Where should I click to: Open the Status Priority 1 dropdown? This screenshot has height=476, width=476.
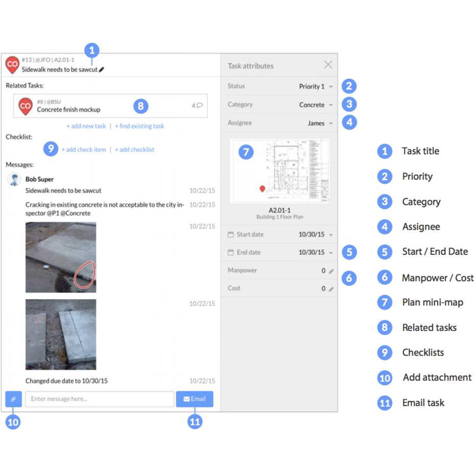click(316, 87)
